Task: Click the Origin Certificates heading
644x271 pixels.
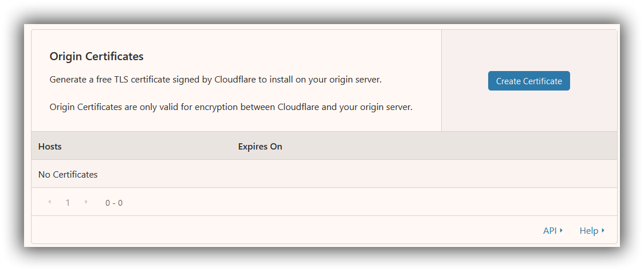Action: pyautogui.click(x=96, y=56)
